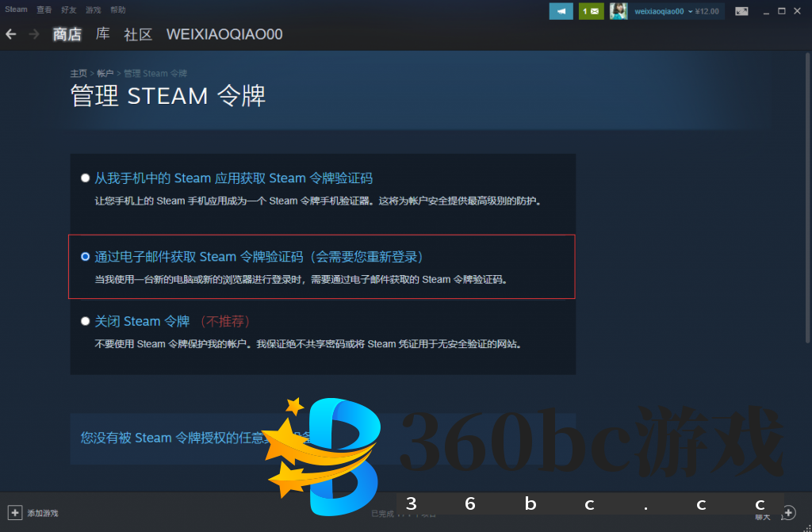Click the user avatar picture
The height and width of the screenshot is (532, 812).
point(619,11)
